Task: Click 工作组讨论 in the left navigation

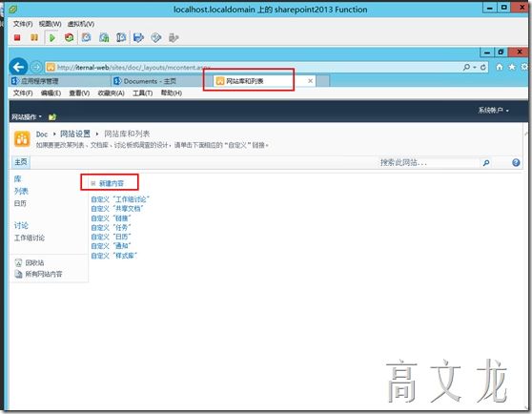Action: click(x=30, y=238)
